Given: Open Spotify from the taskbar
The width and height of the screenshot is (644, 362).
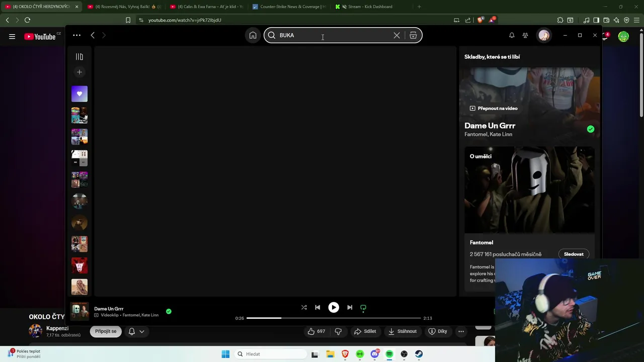Looking at the screenshot, I should pos(389,354).
